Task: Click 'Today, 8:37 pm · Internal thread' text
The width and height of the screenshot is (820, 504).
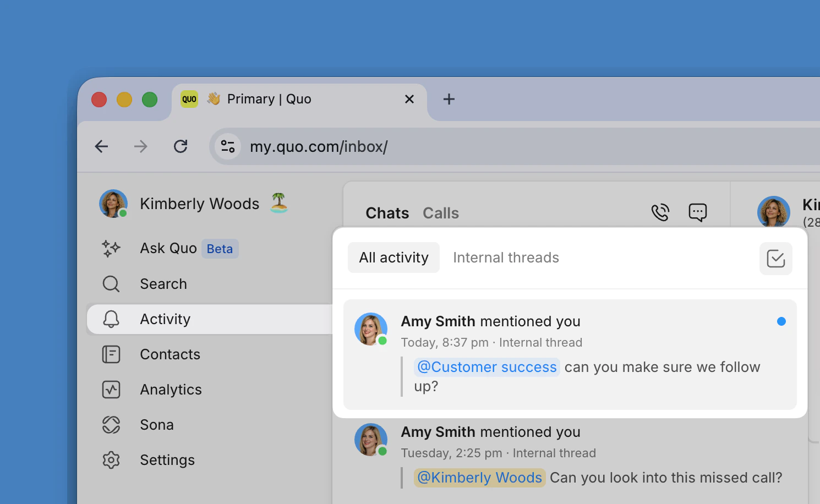Action: (491, 342)
